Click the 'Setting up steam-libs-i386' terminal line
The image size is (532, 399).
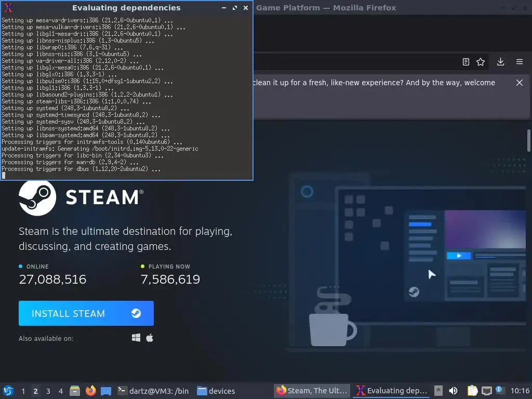click(76, 101)
